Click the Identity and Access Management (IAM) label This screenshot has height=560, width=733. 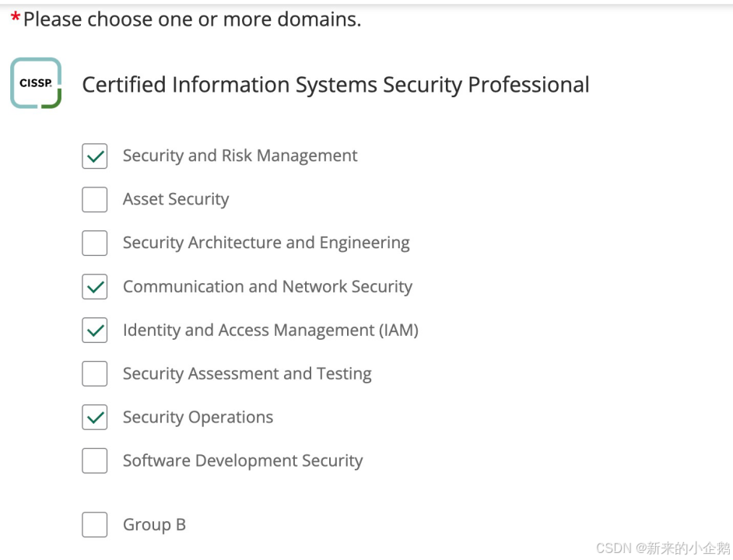tap(270, 331)
